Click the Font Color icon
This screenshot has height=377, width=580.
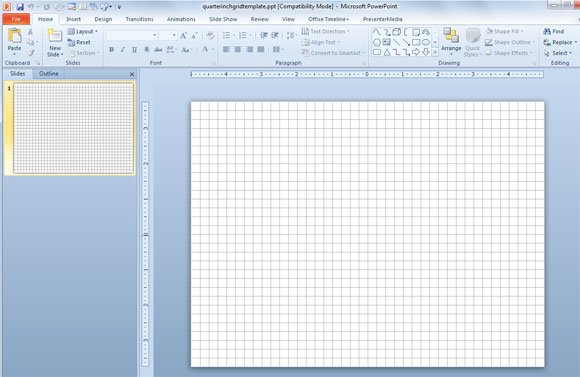coord(205,49)
